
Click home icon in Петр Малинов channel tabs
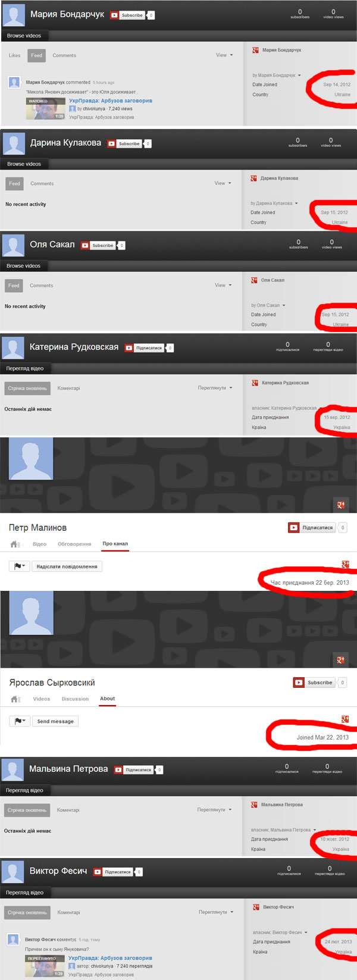click(15, 544)
